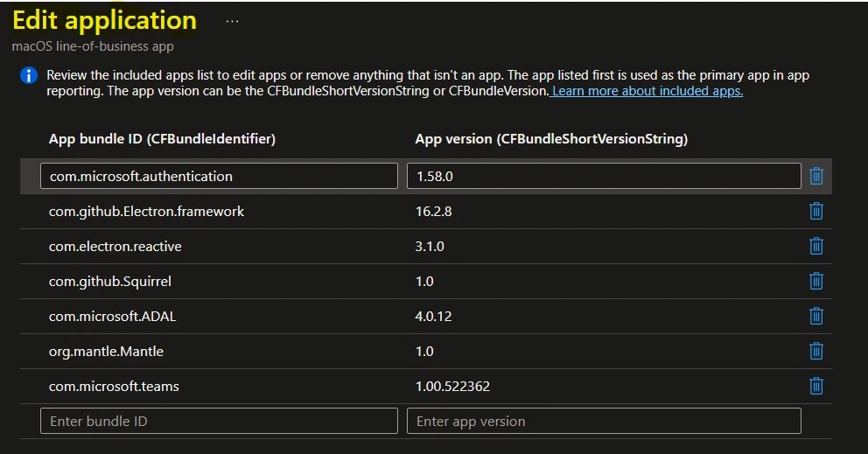Select the com.github.Squirrel bundle ID
The height and width of the screenshot is (454, 868).
(x=110, y=282)
